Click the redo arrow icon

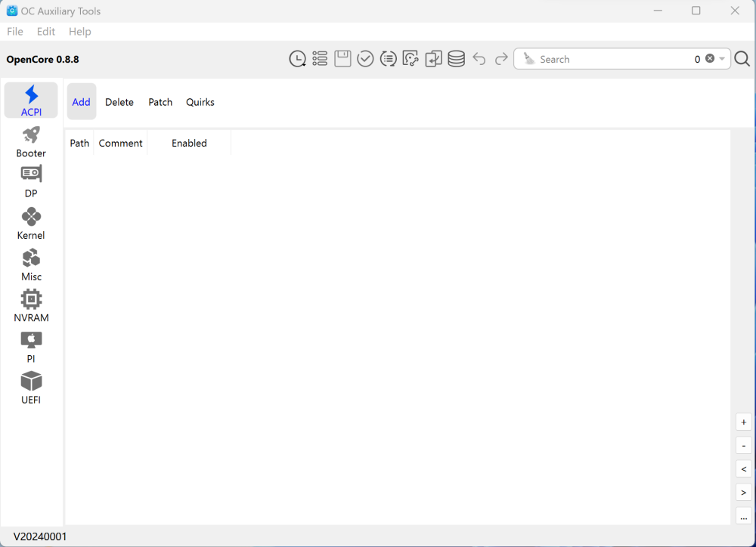click(x=501, y=59)
